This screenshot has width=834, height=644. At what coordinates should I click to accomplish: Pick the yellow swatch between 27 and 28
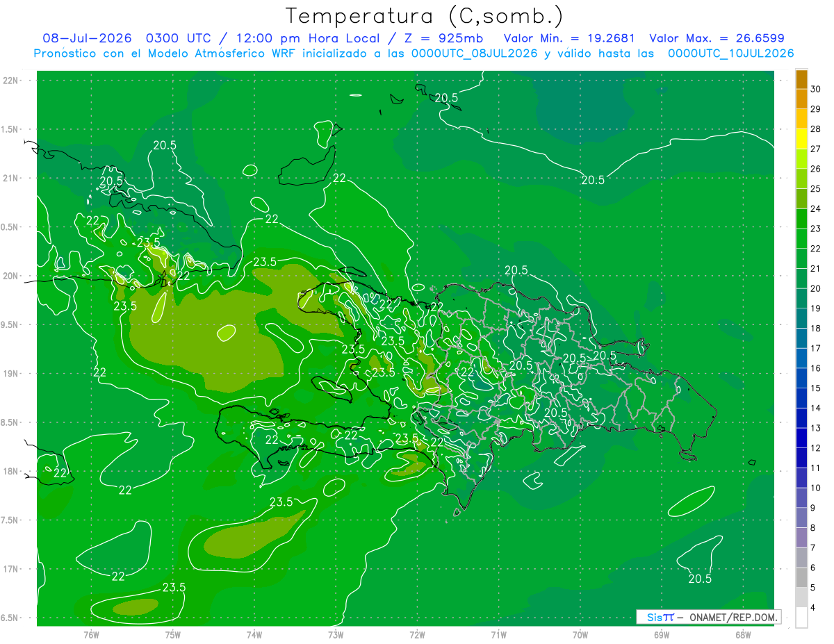pyautogui.click(x=801, y=139)
